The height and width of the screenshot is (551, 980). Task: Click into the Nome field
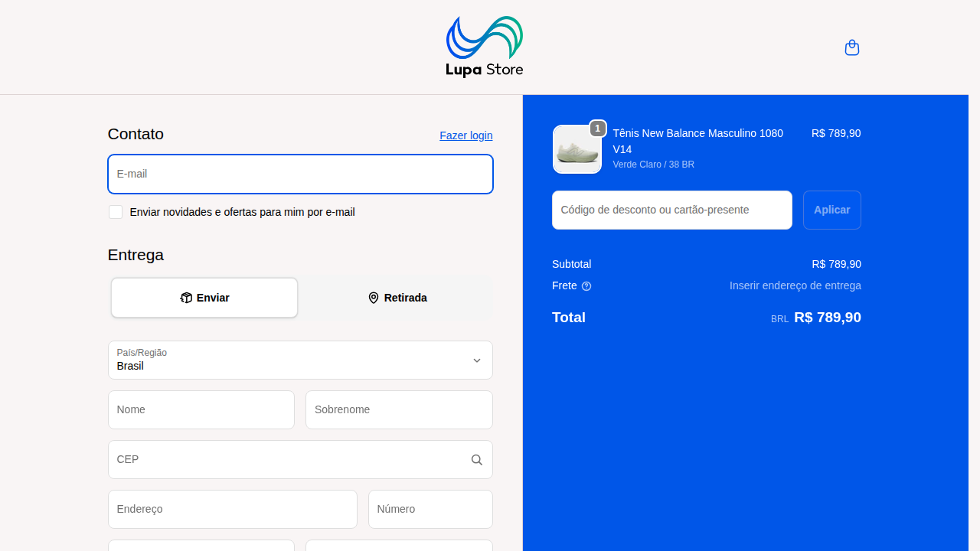[x=201, y=409]
